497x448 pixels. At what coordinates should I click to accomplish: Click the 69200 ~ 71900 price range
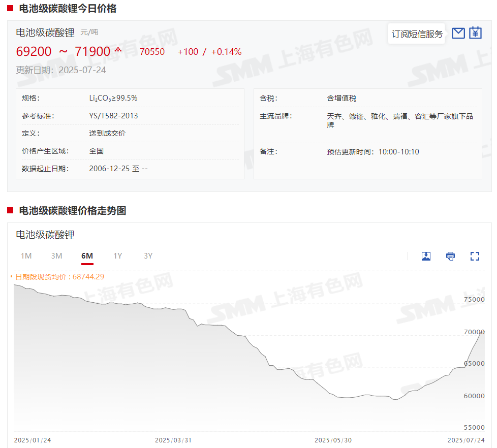click(63, 51)
